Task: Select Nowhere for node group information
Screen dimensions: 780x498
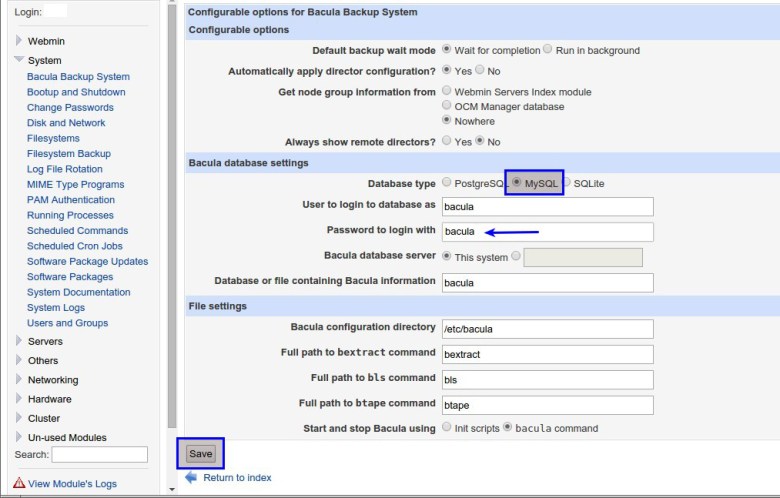Action: coord(446,120)
